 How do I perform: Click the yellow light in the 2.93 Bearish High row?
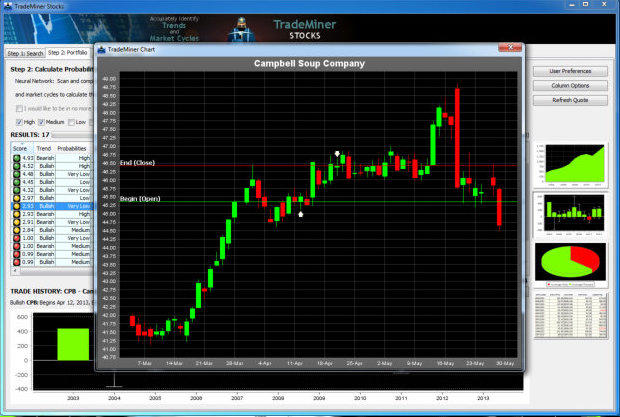pyautogui.click(x=17, y=214)
